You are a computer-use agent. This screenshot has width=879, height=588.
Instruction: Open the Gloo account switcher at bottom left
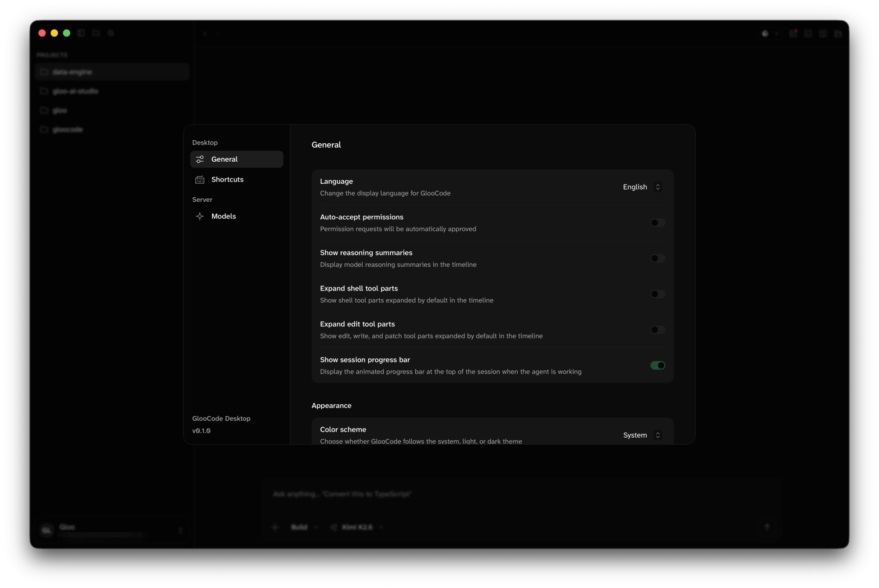tap(112, 530)
